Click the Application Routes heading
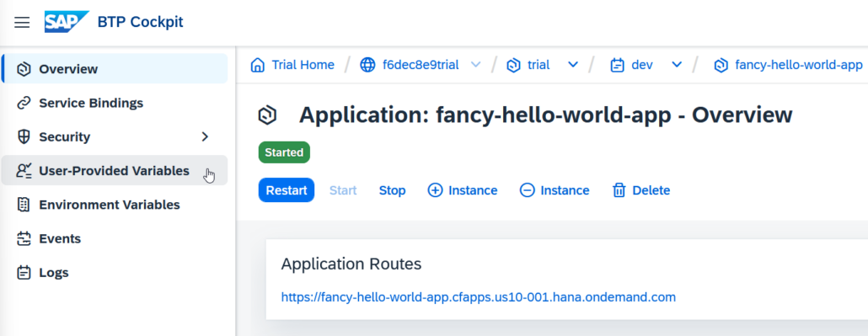 coord(351,264)
